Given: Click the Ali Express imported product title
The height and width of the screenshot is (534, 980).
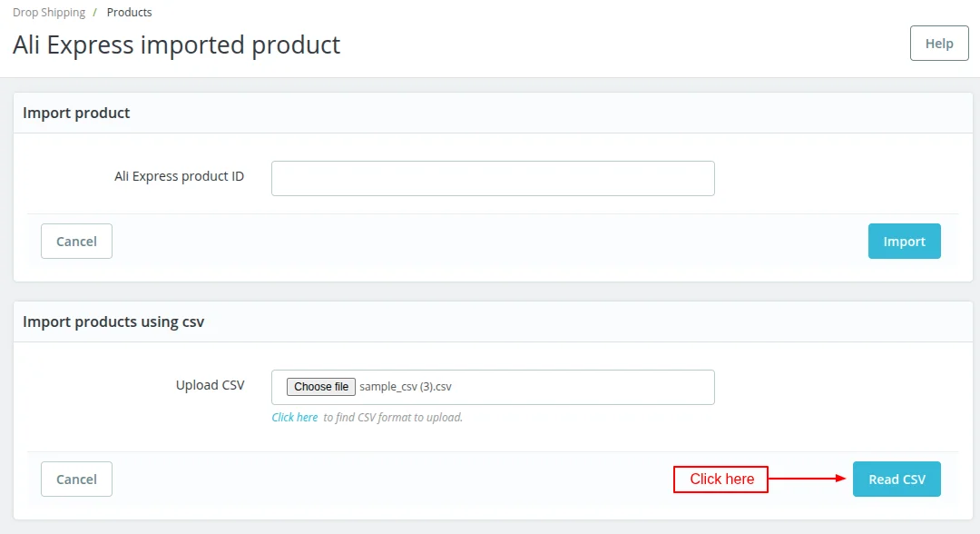Looking at the screenshot, I should tap(177, 44).
